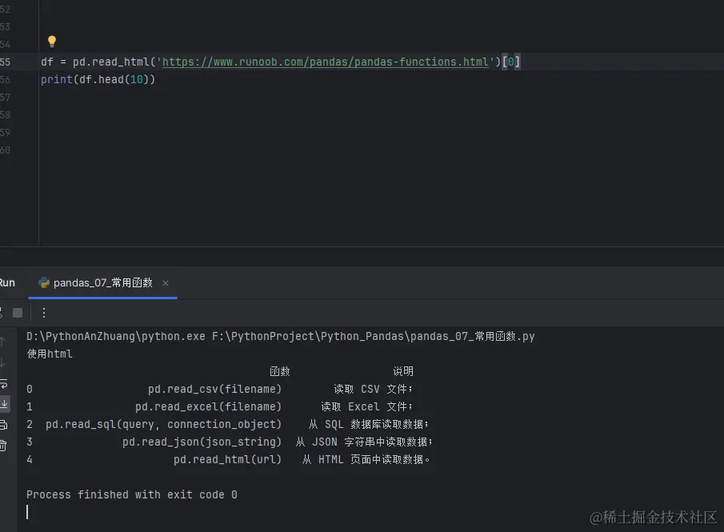Click line number 55 in the gutter
The height and width of the screenshot is (532, 724).
6,62
